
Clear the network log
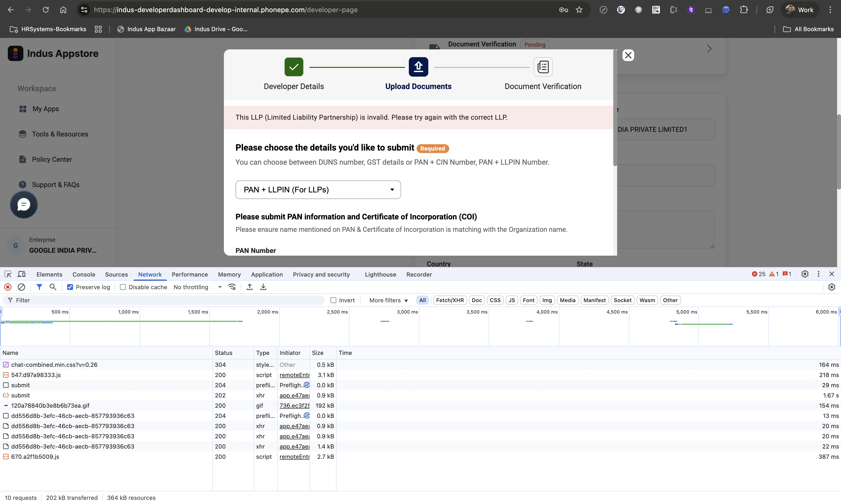point(21,287)
